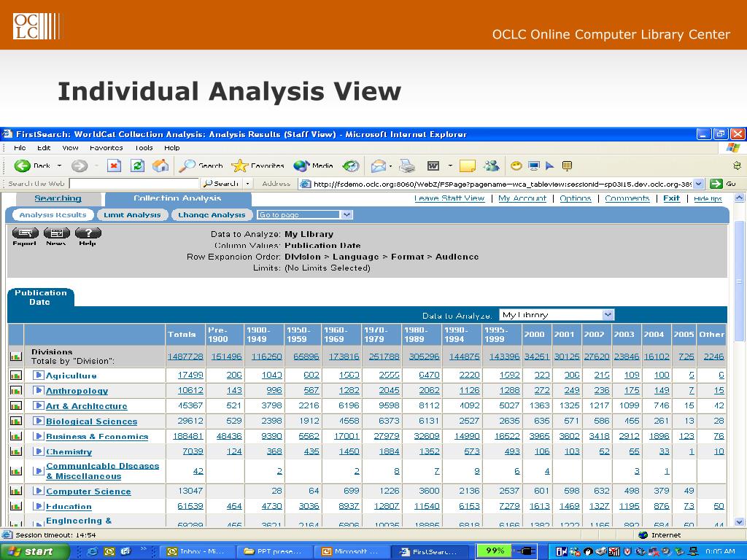Open the Options link
Viewport: 747px width, 560px height.
(575, 198)
